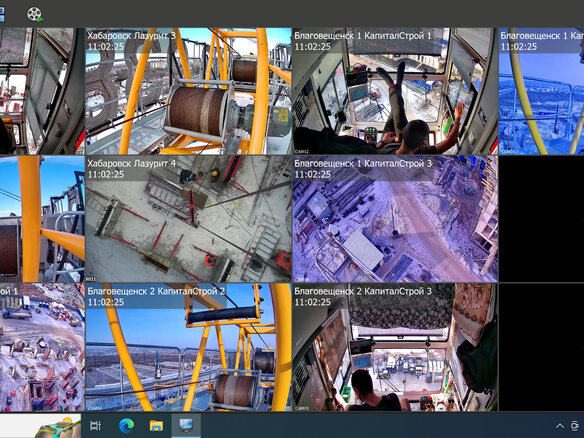
Task: Show hidden system tray icons
Action: click(x=559, y=426)
